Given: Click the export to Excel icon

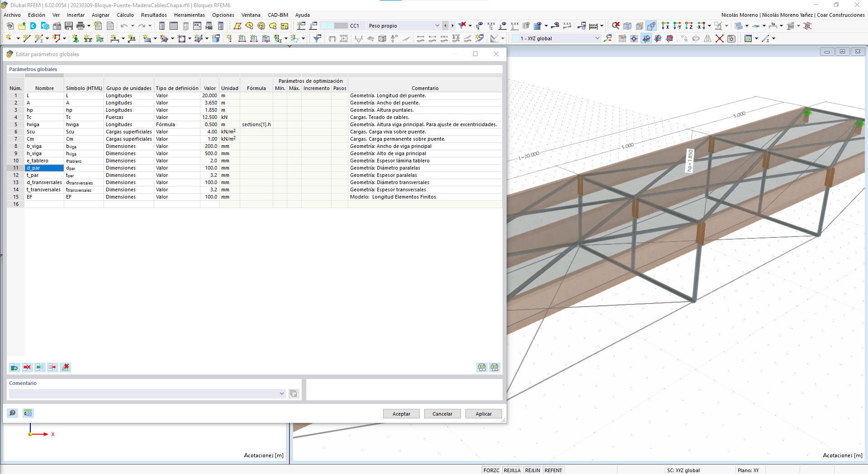Looking at the screenshot, I should coord(482,367).
